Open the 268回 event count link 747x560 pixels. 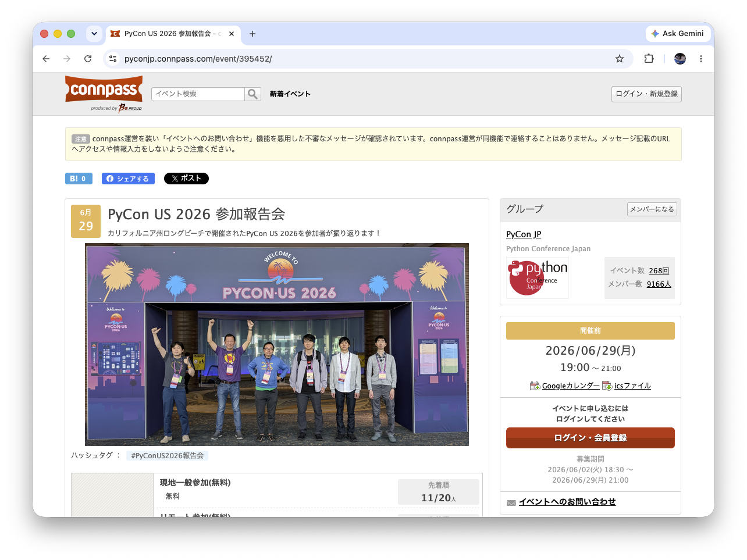[x=659, y=271]
